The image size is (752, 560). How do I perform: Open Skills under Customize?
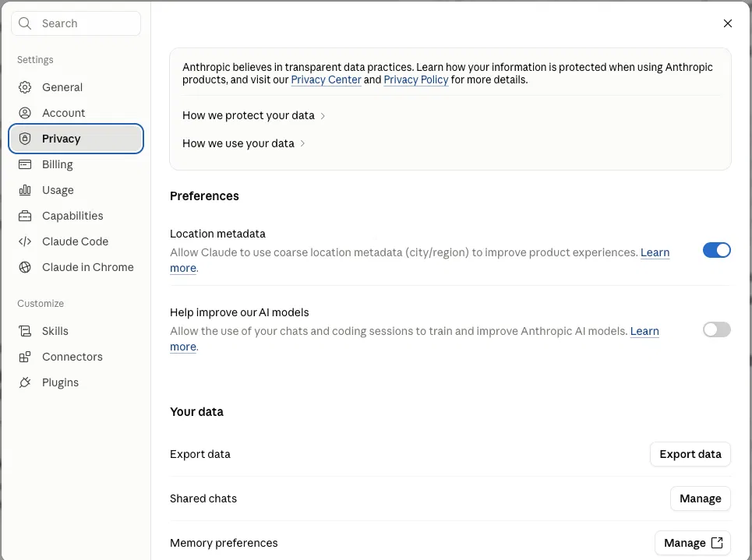76,331
